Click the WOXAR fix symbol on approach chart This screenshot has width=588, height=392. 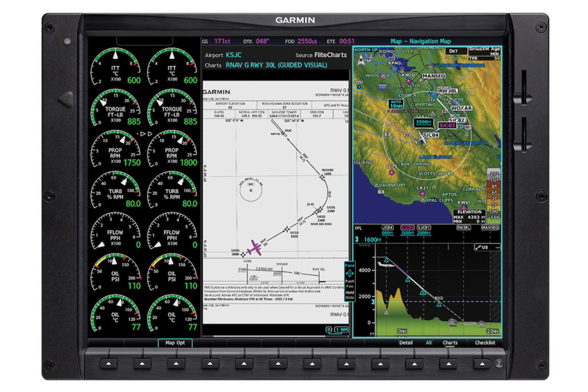pos(322,177)
